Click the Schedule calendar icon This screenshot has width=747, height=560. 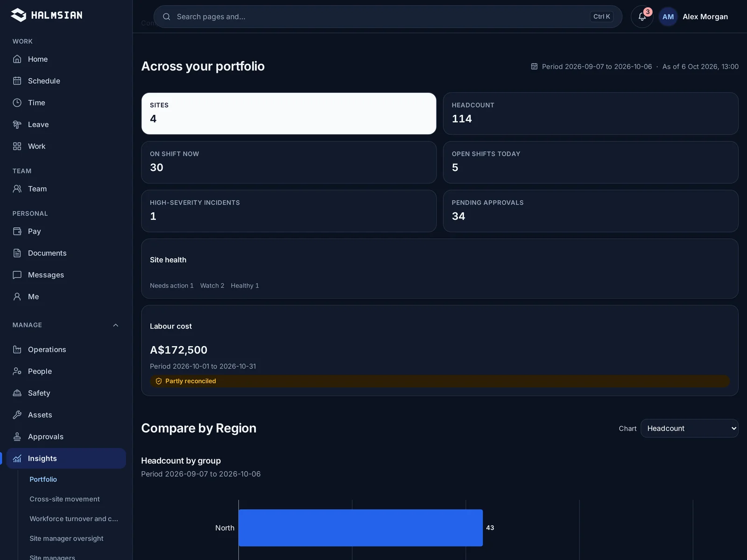pos(17,81)
